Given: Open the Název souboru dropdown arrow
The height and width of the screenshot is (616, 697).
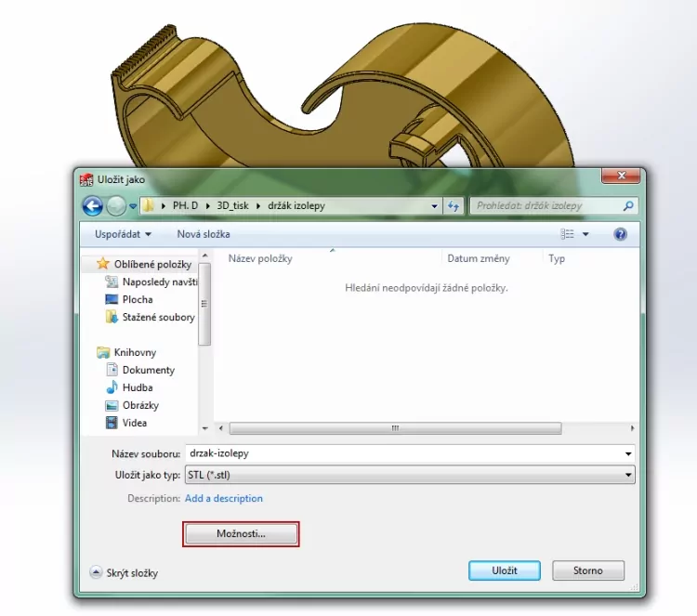Looking at the screenshot, I should pyautogui.click(x=628, y=453).
